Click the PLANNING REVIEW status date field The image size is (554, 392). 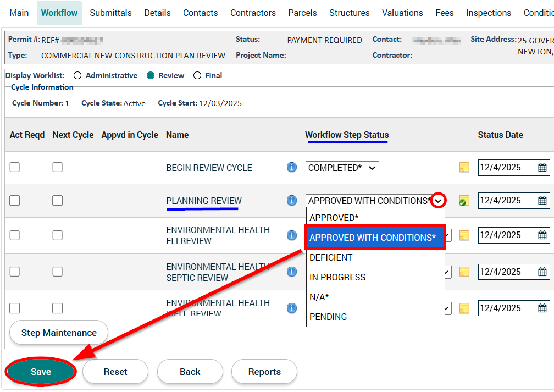(506, 201)
